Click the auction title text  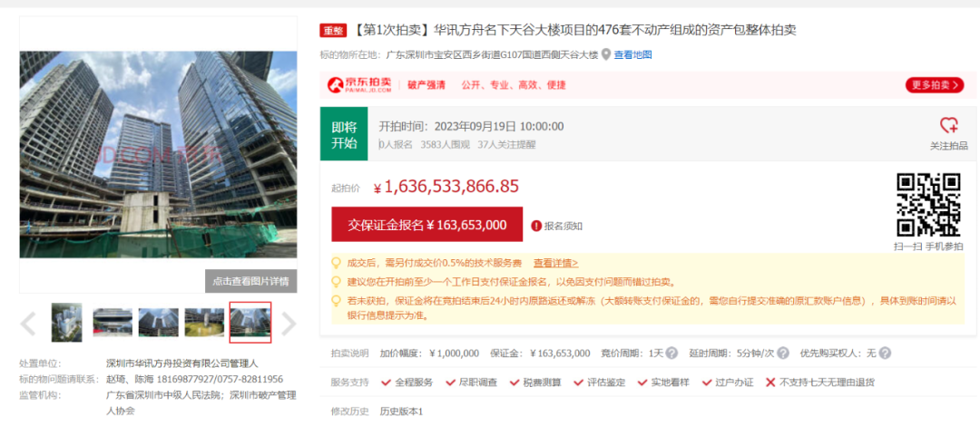click(573, 30)
